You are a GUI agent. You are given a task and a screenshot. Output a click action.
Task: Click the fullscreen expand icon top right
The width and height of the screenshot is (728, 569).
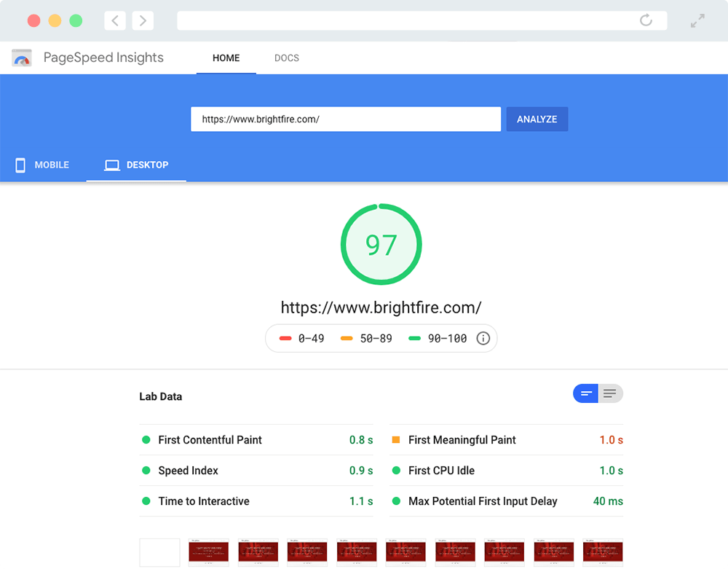(x=697, y=20)
